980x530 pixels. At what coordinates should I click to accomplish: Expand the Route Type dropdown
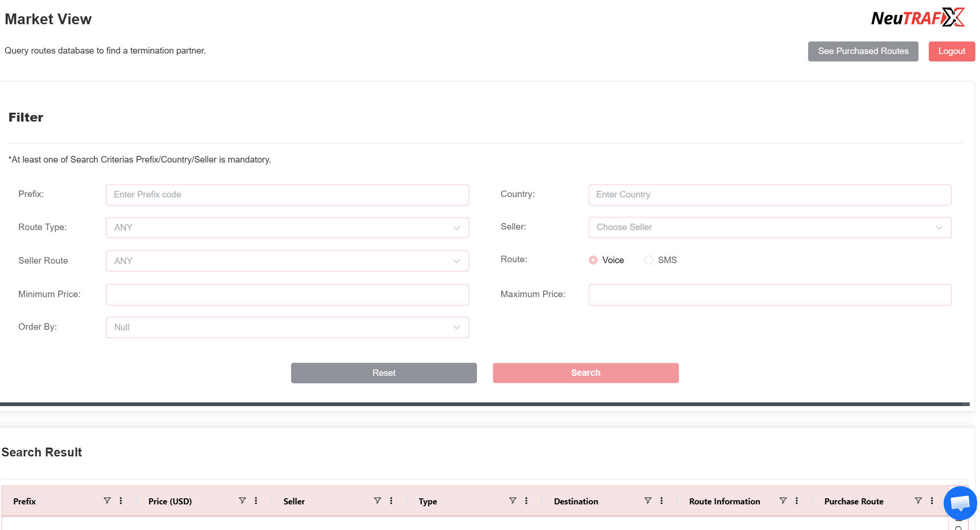287,228
